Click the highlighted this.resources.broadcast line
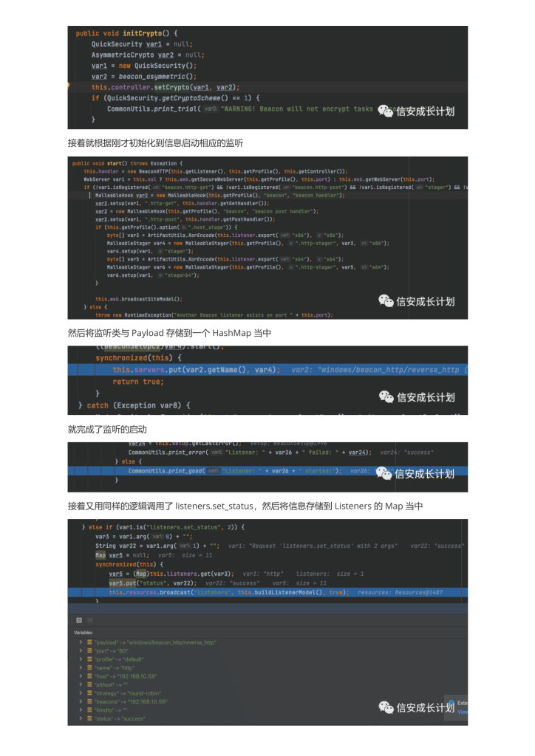The height and width of the screenshot is (756, 535). pos(267,592)
